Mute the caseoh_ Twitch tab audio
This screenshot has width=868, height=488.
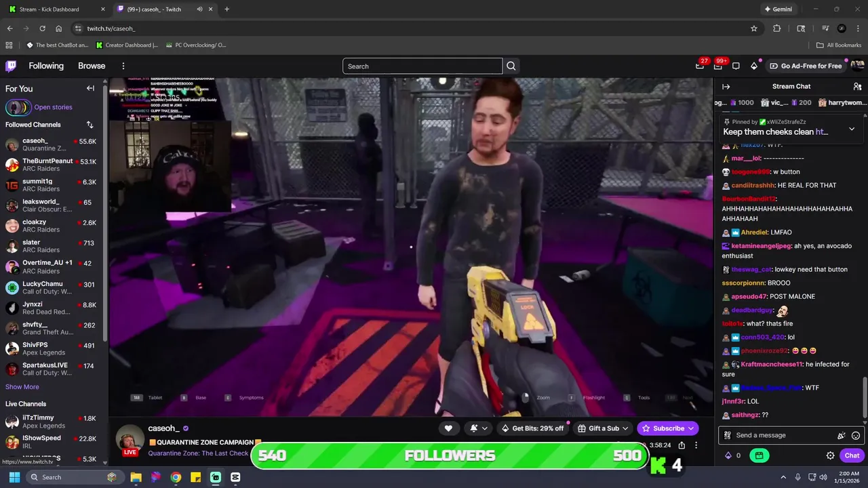[x=199, y=9]
